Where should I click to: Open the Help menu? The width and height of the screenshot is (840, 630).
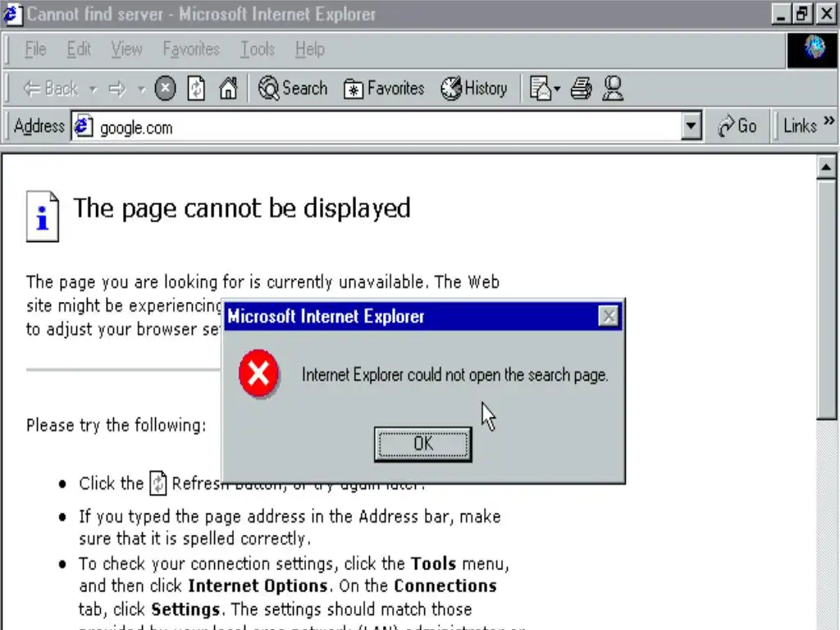click(309, 49)
